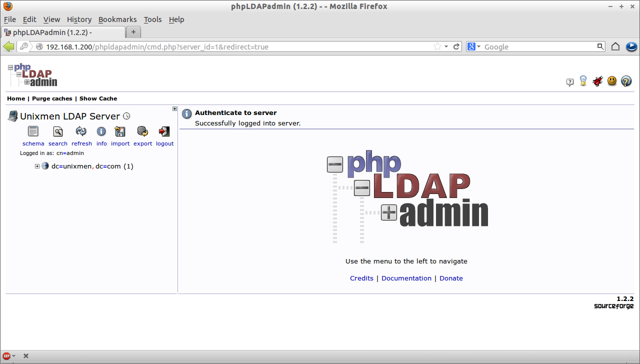The image size is (640, 364).
Task: Reload page using the address bar reload icon
Action: coord(456,46)
